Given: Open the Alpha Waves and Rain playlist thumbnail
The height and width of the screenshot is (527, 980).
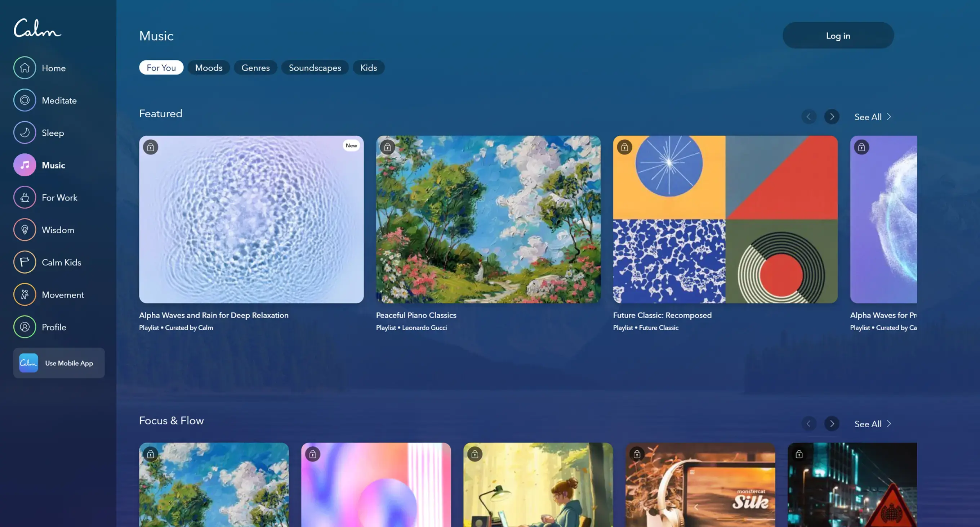Looking at the screenshot, I should click(x=251, y=219).
